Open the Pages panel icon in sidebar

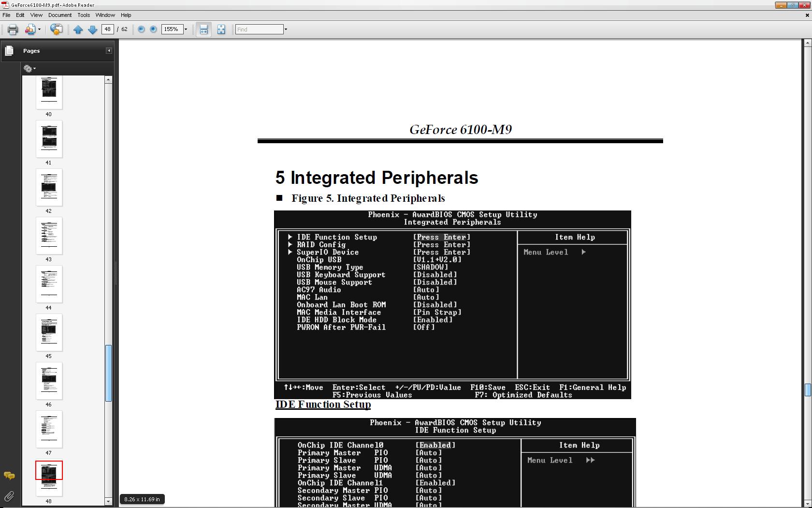point(9,50)
